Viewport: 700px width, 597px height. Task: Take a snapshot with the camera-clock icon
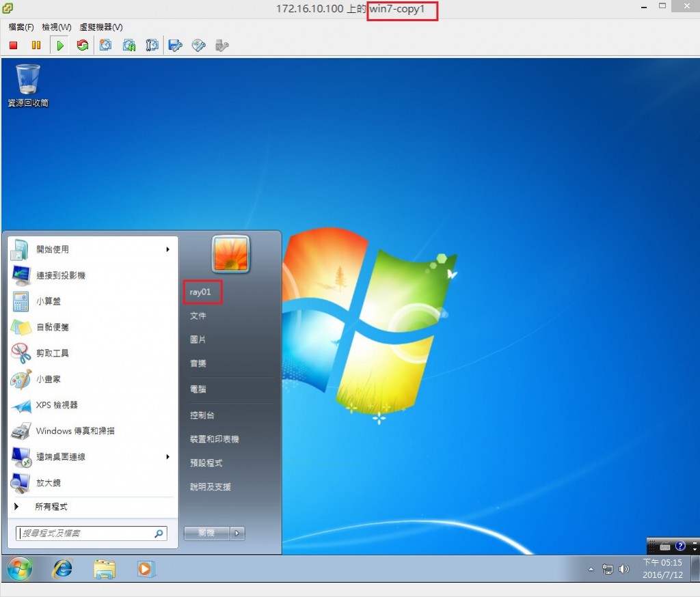tap(105, 45)
